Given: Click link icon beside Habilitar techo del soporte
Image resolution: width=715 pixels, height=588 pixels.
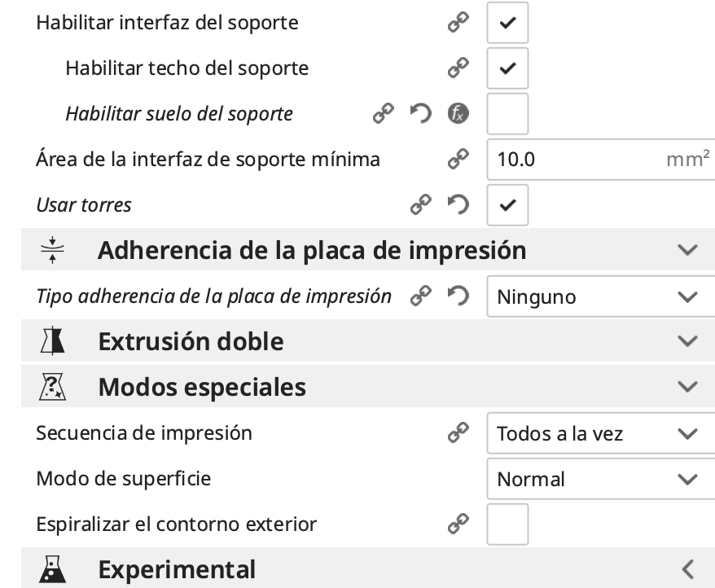Looking at the screenshot, I should click(x=458, y=68).
